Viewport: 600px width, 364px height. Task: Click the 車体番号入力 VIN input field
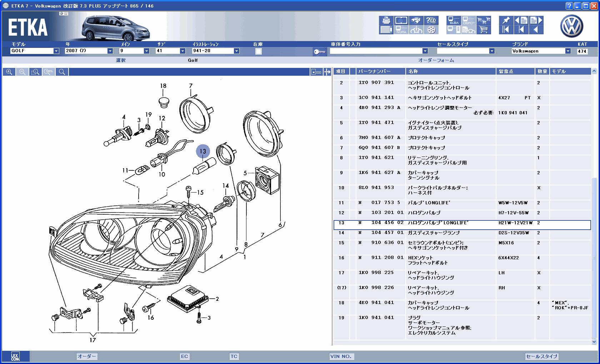coord(376,51)
